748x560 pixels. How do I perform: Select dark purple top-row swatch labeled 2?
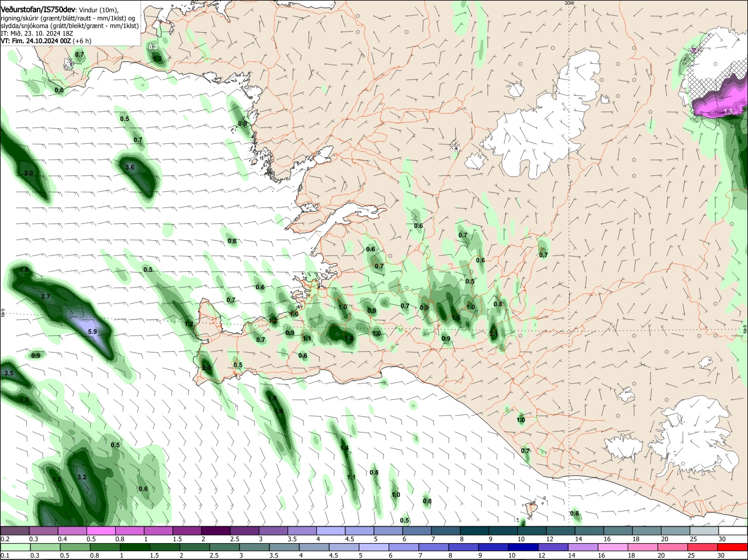point(216,531)
